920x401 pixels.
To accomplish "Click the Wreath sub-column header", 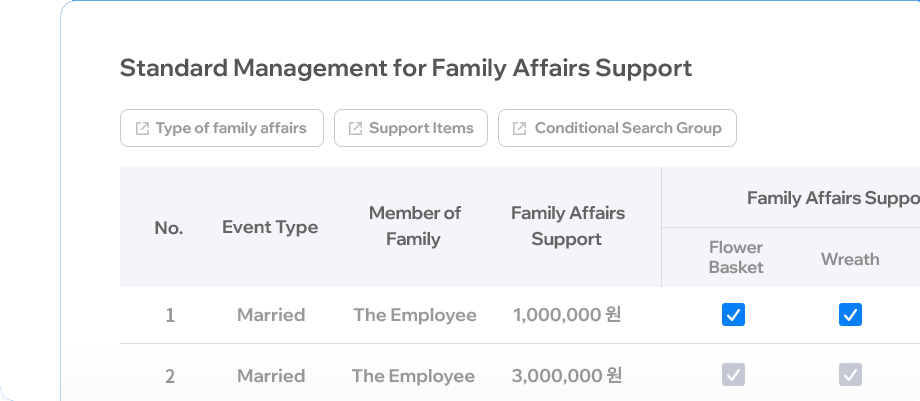I will pos(850,259).
